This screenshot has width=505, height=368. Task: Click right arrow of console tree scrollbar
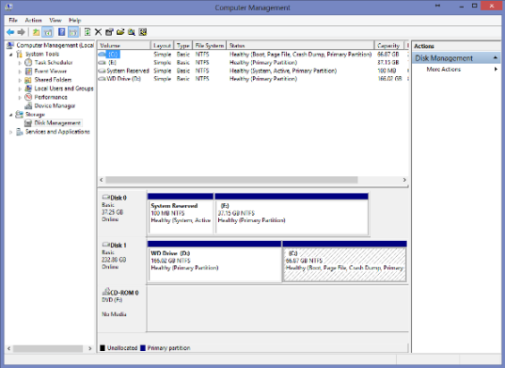click(x=90, y=349)
